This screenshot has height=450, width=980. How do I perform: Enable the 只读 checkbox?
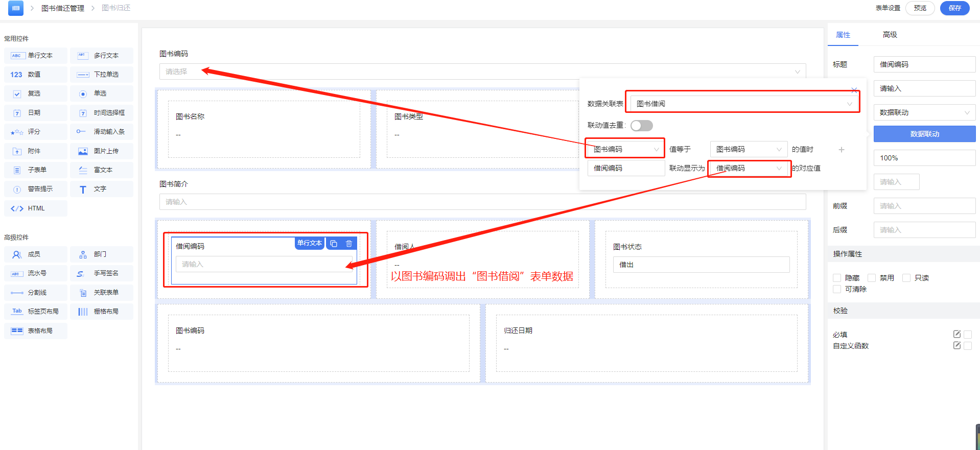tap(906, 278)
